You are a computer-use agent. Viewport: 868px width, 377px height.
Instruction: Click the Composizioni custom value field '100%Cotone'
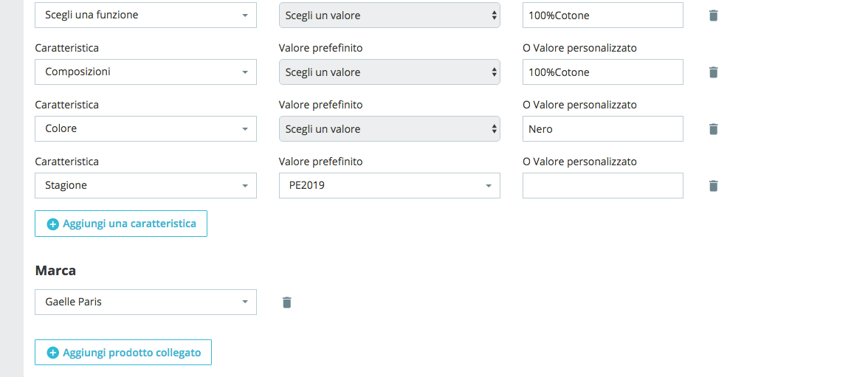coord(602,72)
